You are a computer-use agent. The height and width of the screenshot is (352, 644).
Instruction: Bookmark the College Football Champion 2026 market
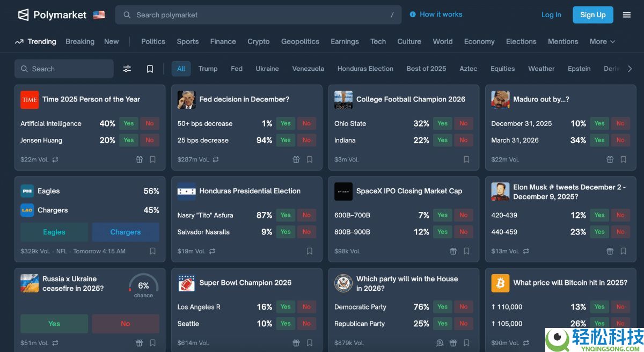[466, 159]
